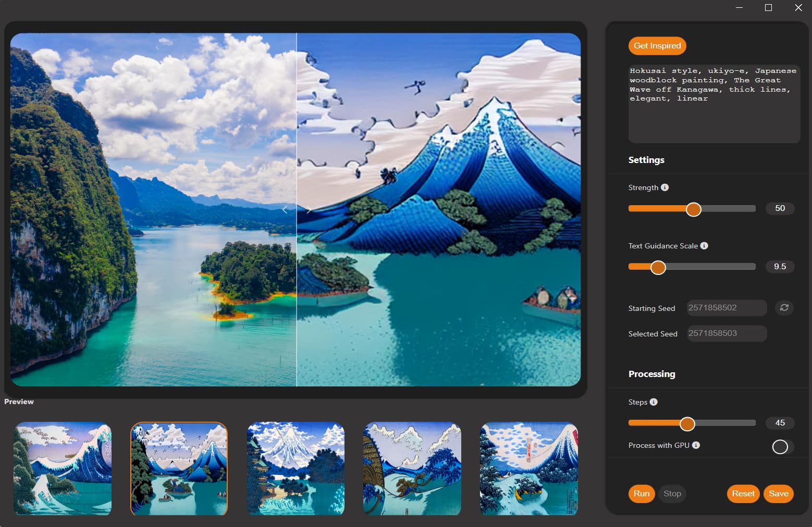Show the next image with the right arrow
Screen dimensions: 812x527
point(309,209)
